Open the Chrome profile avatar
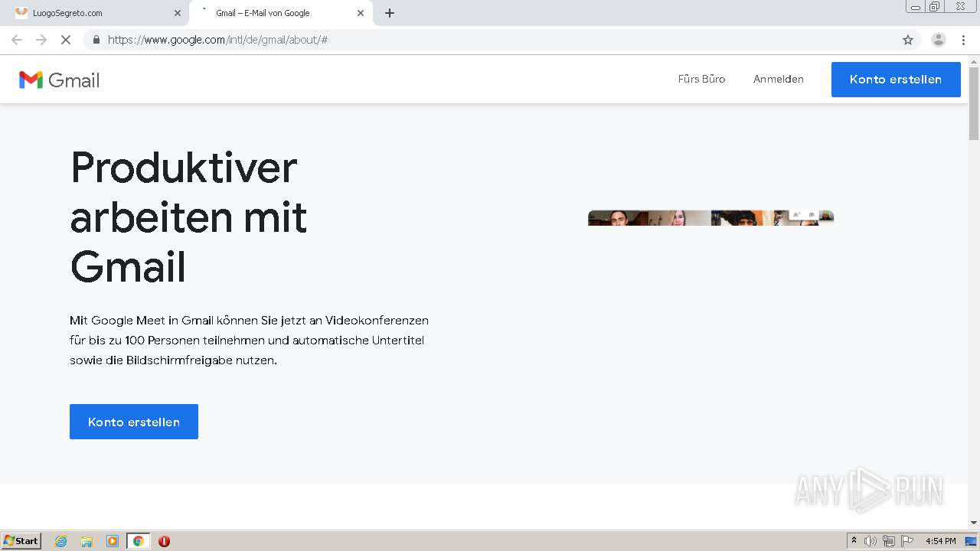This screenshot has width=980, height=551. [939, 40]
